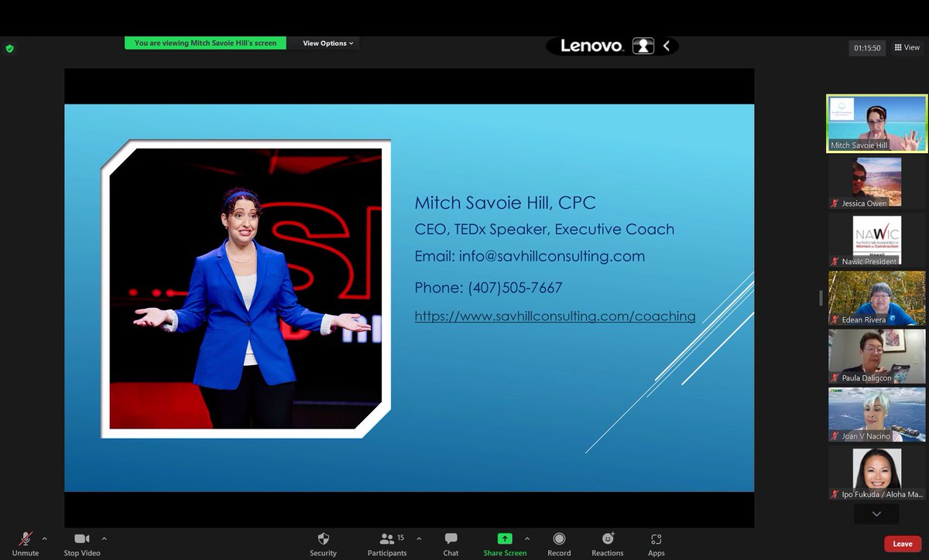Select Nawic President video thumbnail
This screenshot has width=929, height=560.
pos(876,241)
